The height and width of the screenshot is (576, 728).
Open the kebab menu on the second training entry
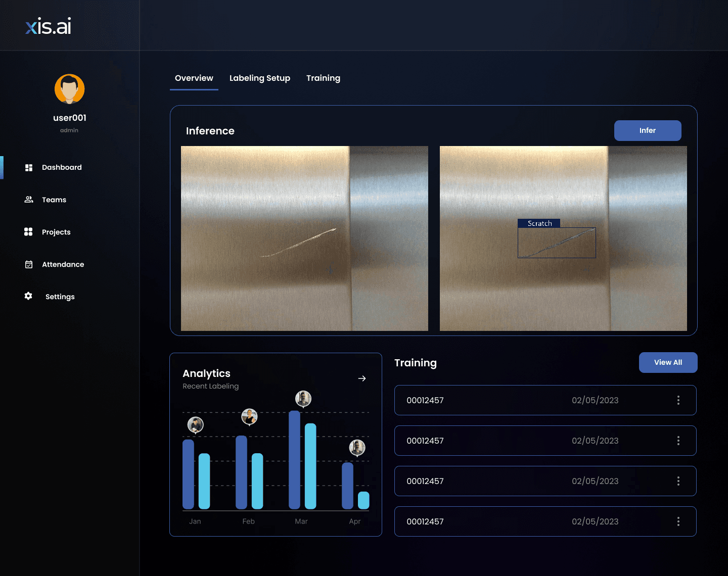pyautogui.click(x=678, y=441)
